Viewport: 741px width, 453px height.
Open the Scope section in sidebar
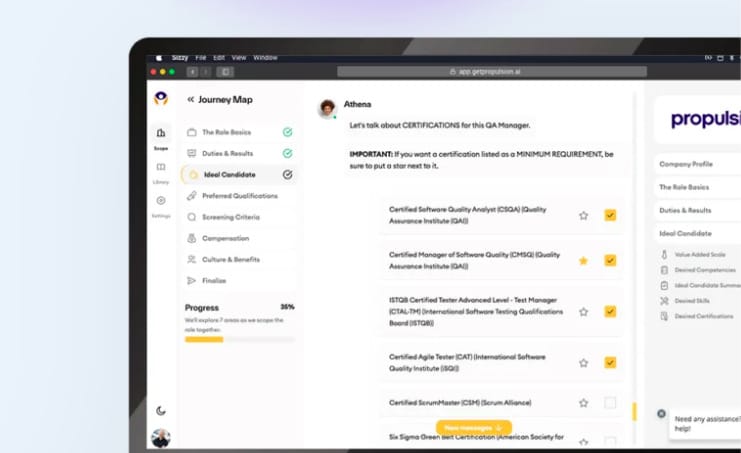click(160, 136)
